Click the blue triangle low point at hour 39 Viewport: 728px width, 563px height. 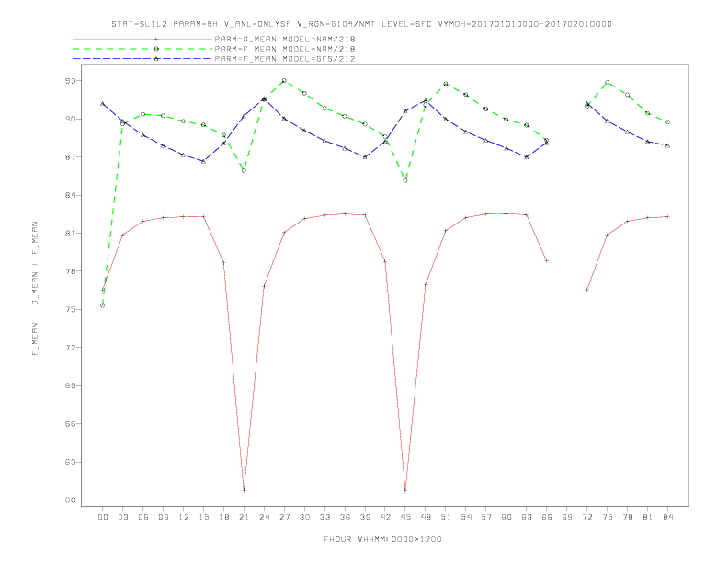pyautogui.click(x=365, y=157)
